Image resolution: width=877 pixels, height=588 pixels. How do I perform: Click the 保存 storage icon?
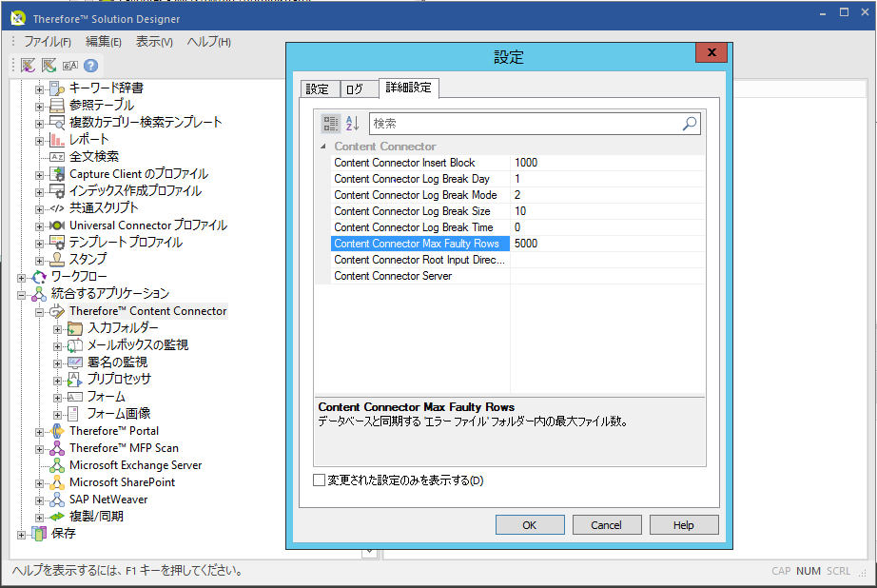click(x=39, y=534)
